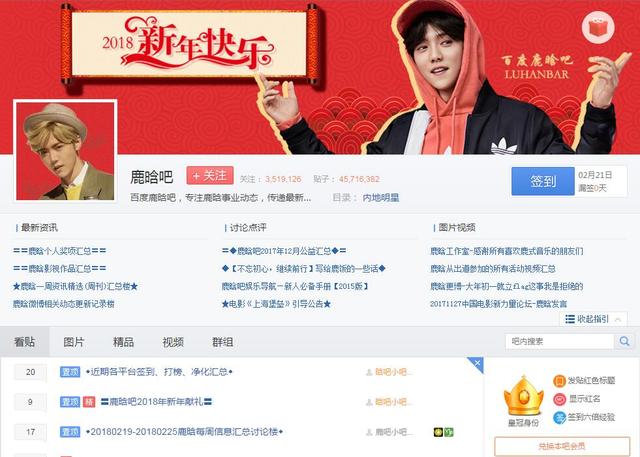Click the blue 签到 sign-in button
Image resolution: width=640 pixels, height=457 pixels.
pos(543,181)
